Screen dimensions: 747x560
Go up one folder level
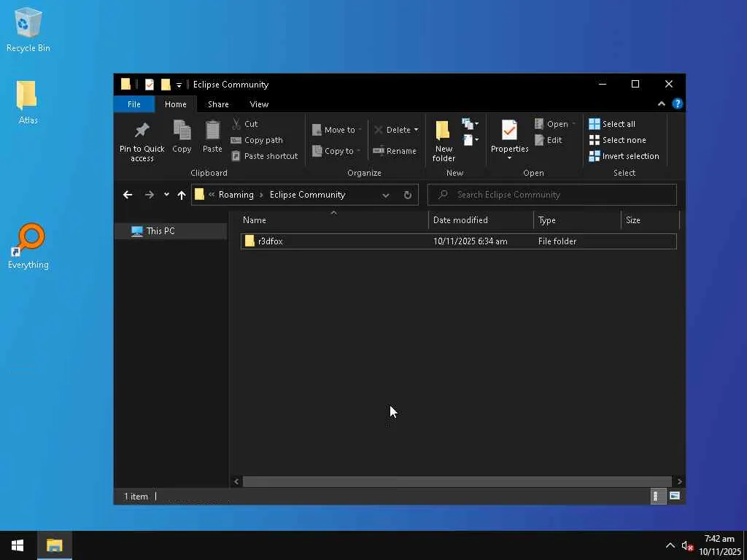click(181, 195)
